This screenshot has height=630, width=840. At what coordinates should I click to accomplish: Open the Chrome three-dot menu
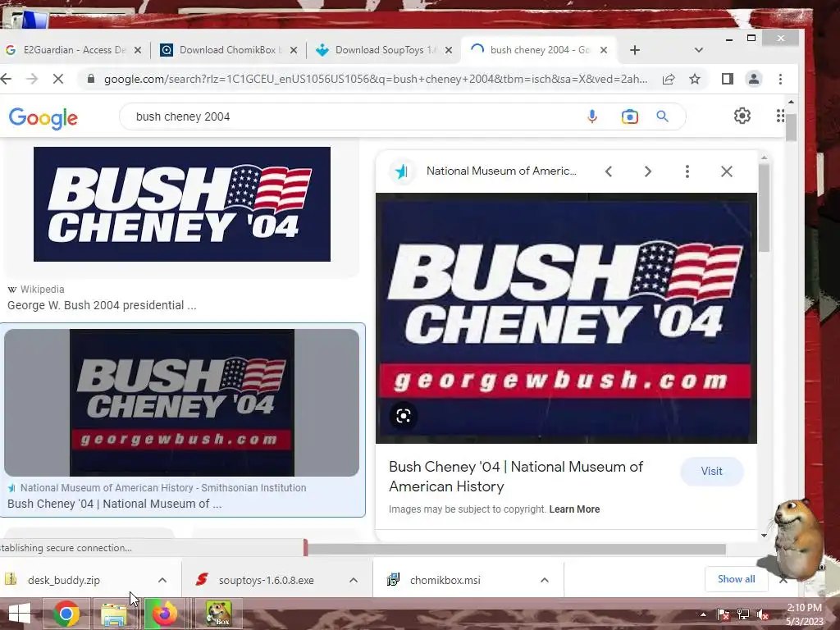point(781,80)
